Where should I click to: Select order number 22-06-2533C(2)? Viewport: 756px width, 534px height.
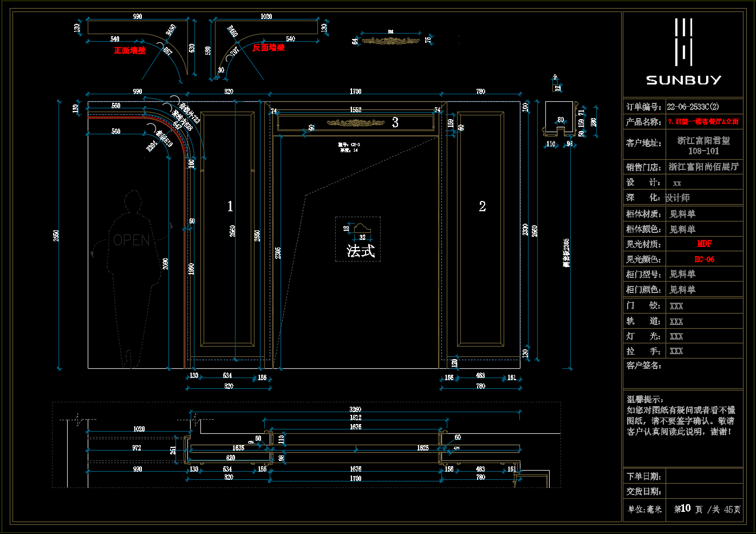pos(693,107)
